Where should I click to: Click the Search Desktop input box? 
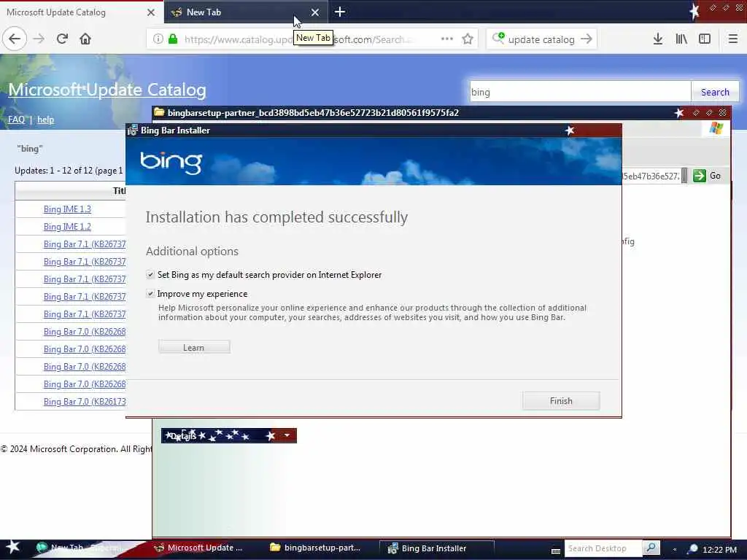[603, 548]
